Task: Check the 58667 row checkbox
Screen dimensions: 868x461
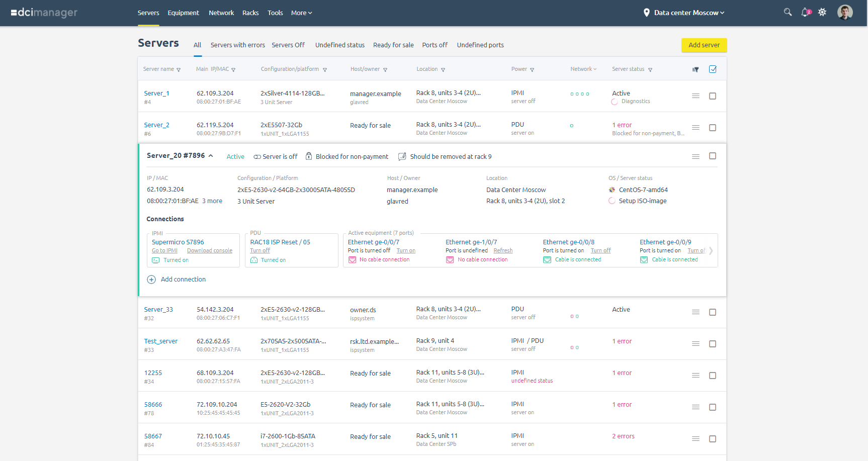Action: click(713, 439)
